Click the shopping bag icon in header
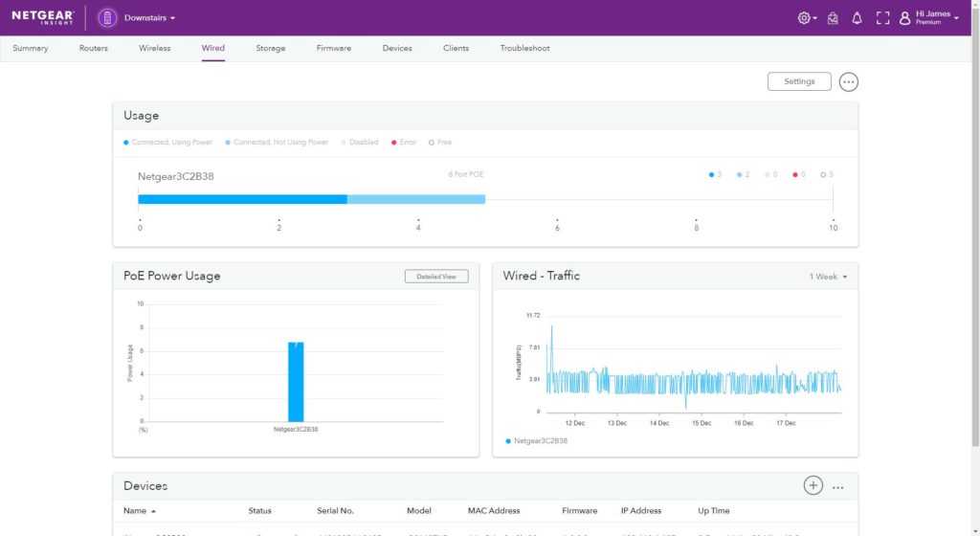This screenshot has height=536, width=980. (833, 18)
